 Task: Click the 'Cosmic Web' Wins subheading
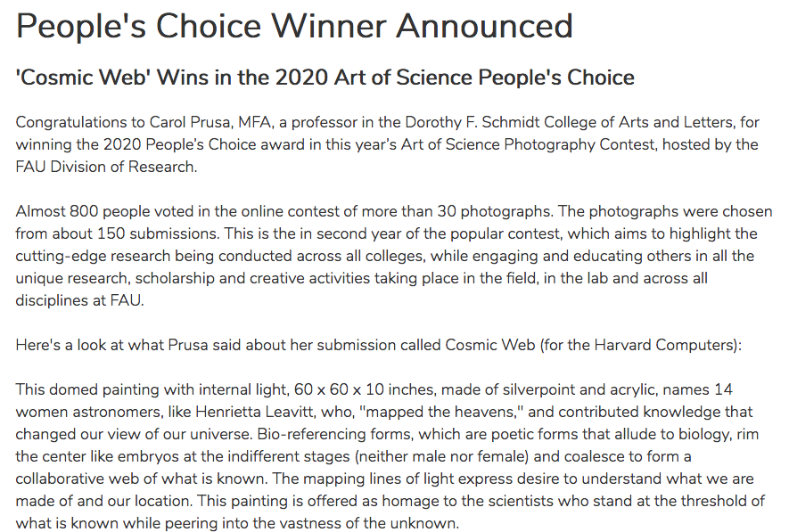pyautogui.click(x=325, y=78)
